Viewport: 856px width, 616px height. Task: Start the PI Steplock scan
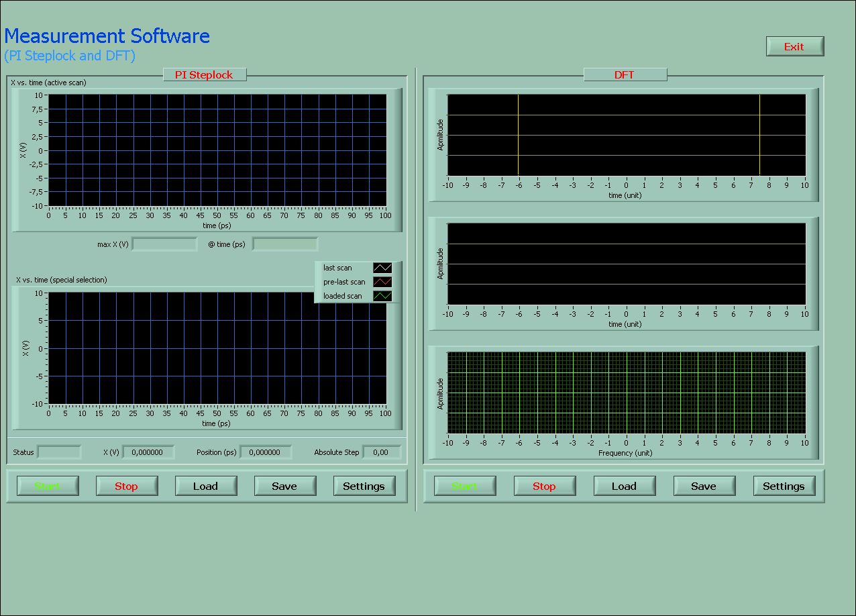click(48, 486)
